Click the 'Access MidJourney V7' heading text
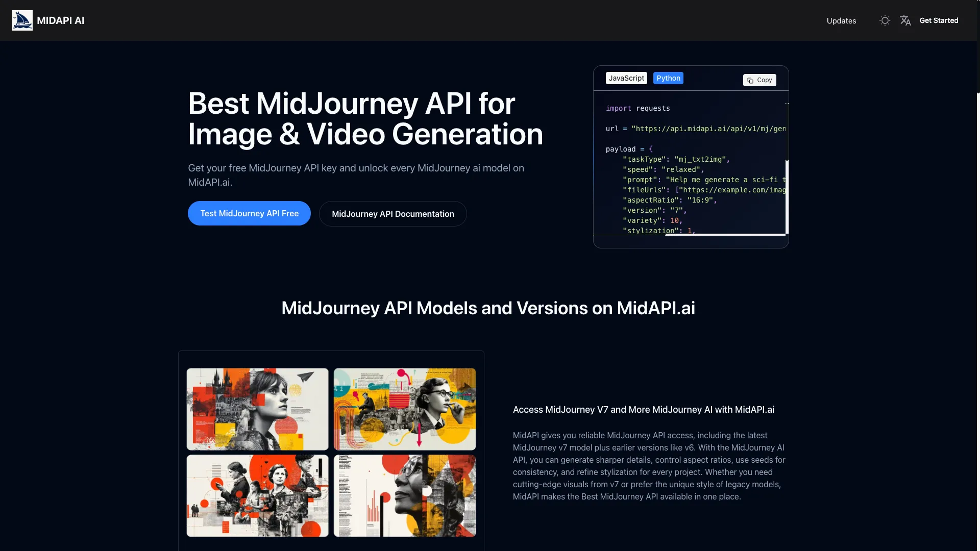 643,410
